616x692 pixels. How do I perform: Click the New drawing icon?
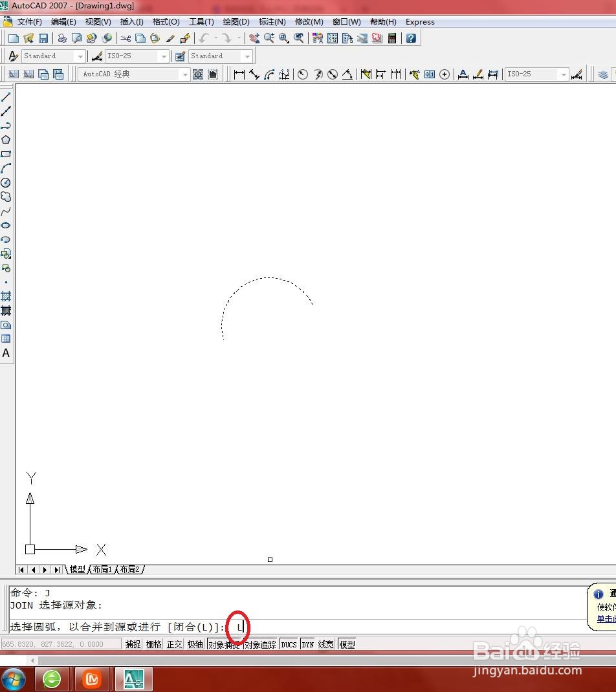(x=13, y=38)
